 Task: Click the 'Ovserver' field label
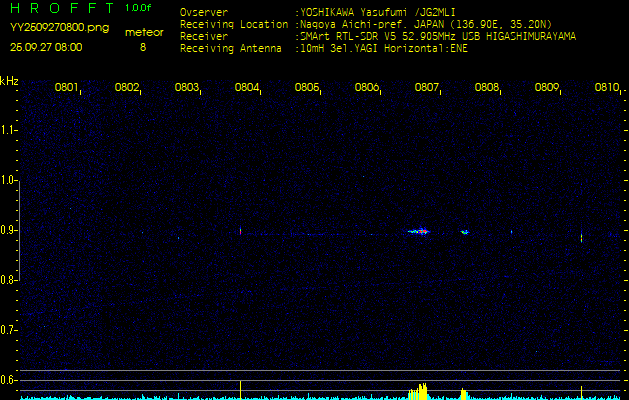pyautogui.click(x=204, y=12)
